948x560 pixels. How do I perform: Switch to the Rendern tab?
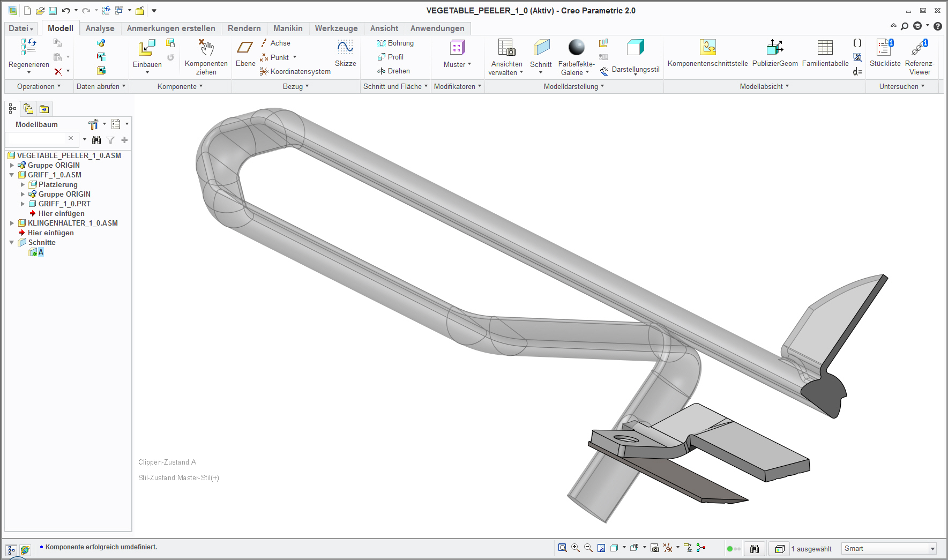pos(244,28)
